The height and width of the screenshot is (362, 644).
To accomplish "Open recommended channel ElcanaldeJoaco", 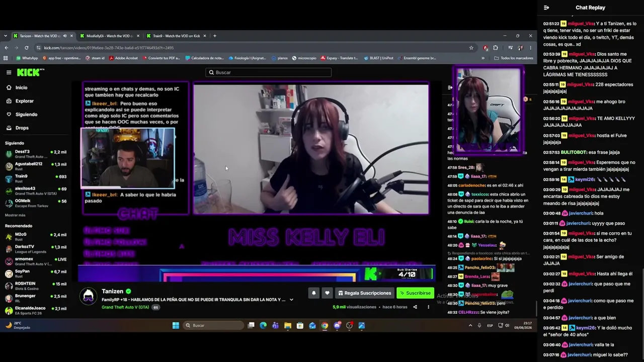I will click(x=35, y=311).
